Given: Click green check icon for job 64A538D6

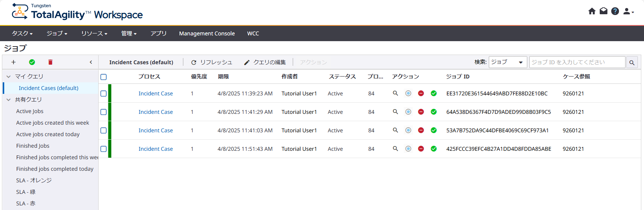Looking at the screenshot, I should tap(434, 112).
